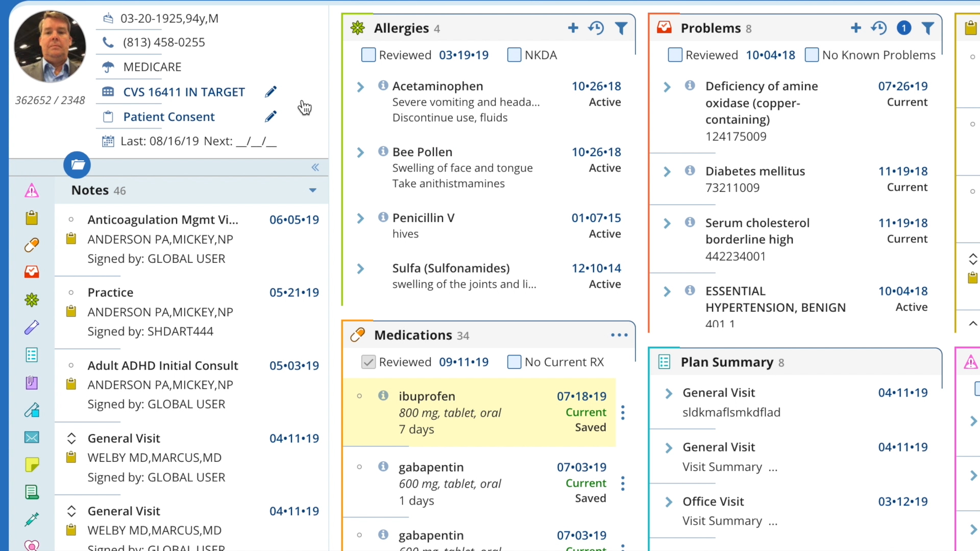Edit Patient Consent using the pencil button
Viewport: 980px width, 551px height.
(x=271, y=116)
